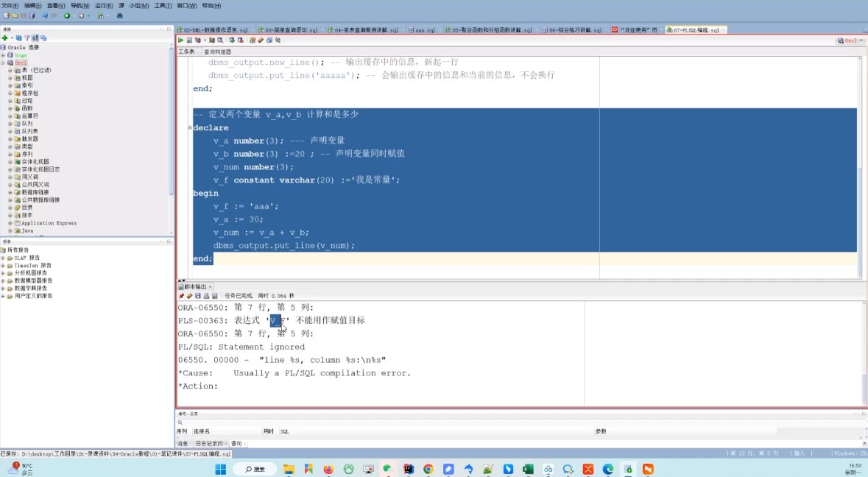868x477 pixels.
Task: Select the 查询构建器 tab
Action: pos(216,52)
